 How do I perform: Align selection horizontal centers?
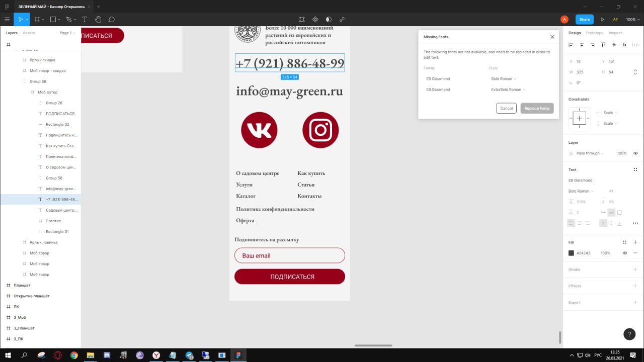tap(582, 45)
